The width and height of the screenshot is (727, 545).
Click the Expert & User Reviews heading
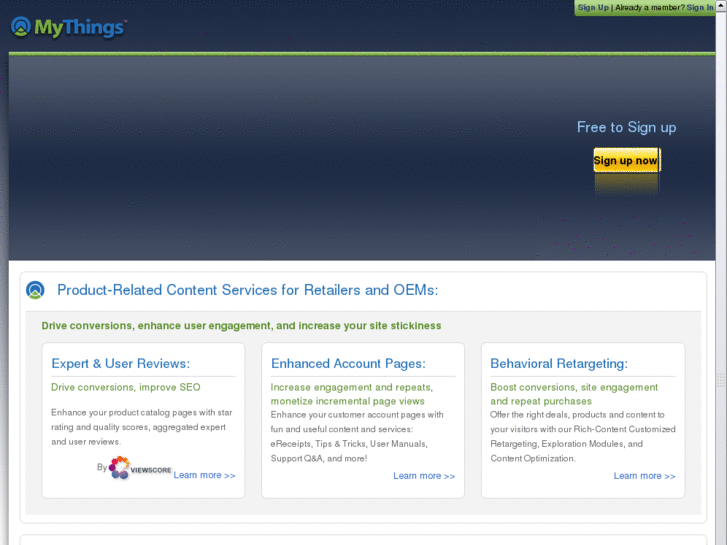[x=121, y=364]
